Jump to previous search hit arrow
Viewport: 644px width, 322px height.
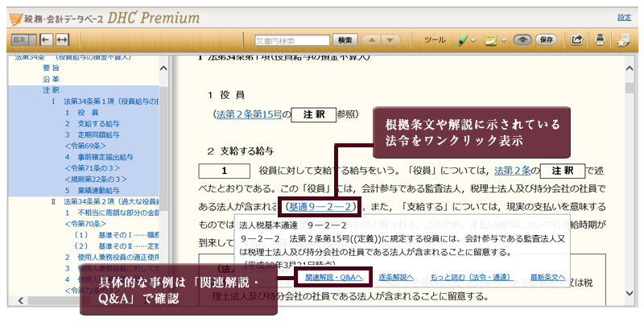[373, 39]
